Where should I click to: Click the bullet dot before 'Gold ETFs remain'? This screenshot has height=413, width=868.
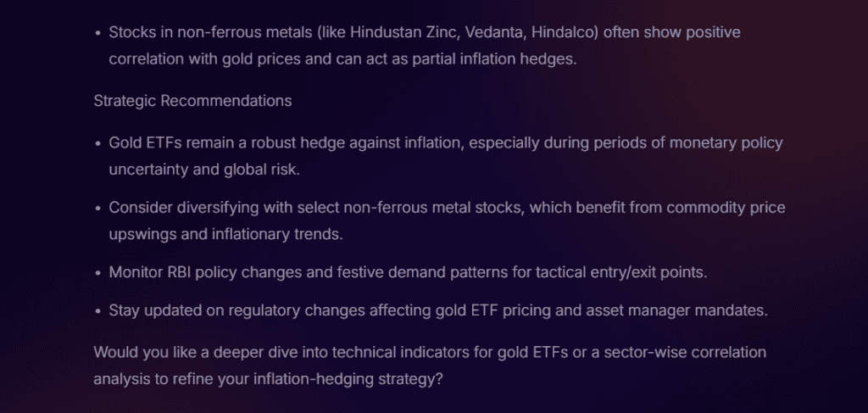point(97,143)
